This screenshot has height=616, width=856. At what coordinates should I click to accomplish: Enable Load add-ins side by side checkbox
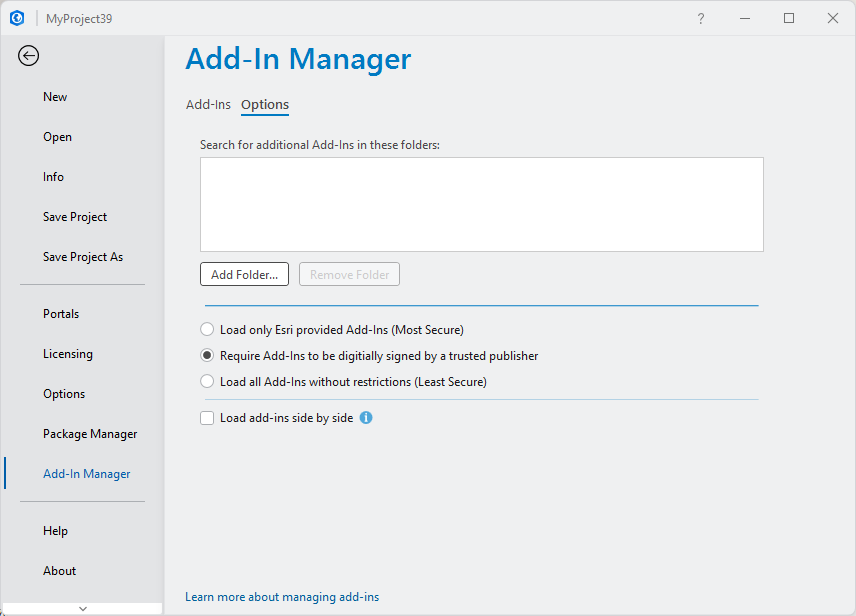[x=207, y=418]
